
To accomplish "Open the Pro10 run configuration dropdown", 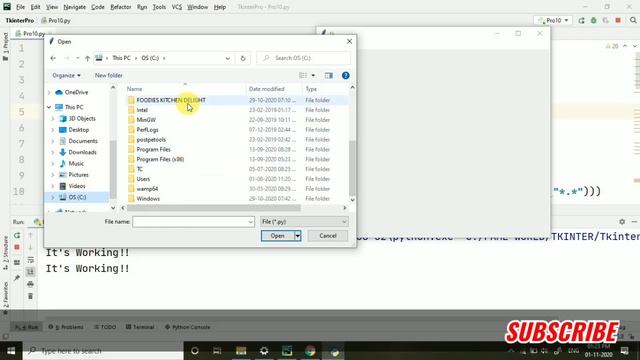I will (x=553, y=20).
